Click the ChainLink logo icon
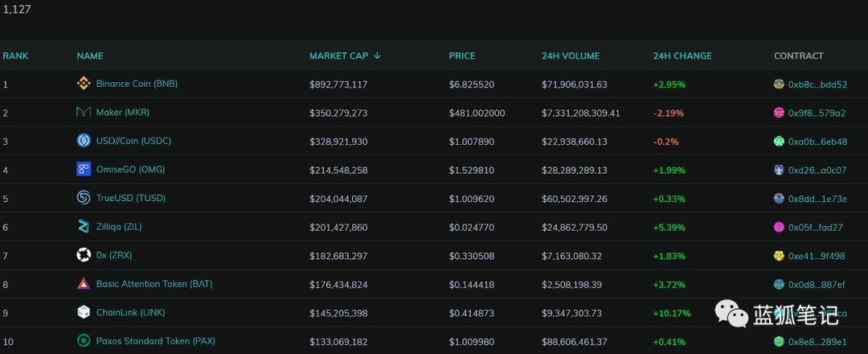This screenshot has width=868, height=354. (x=84, y=312)
